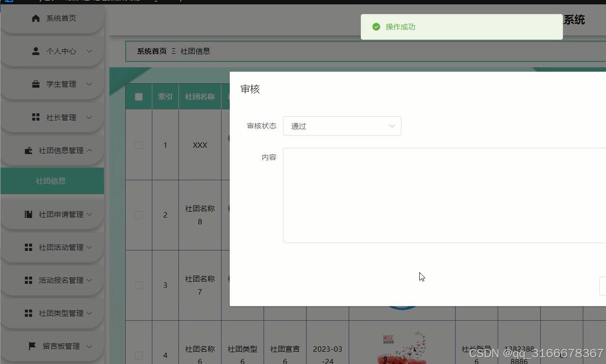Screen dimensions: 606x364
Task: Expand the 社长管理 menu chevron
Action: [89, 117]
